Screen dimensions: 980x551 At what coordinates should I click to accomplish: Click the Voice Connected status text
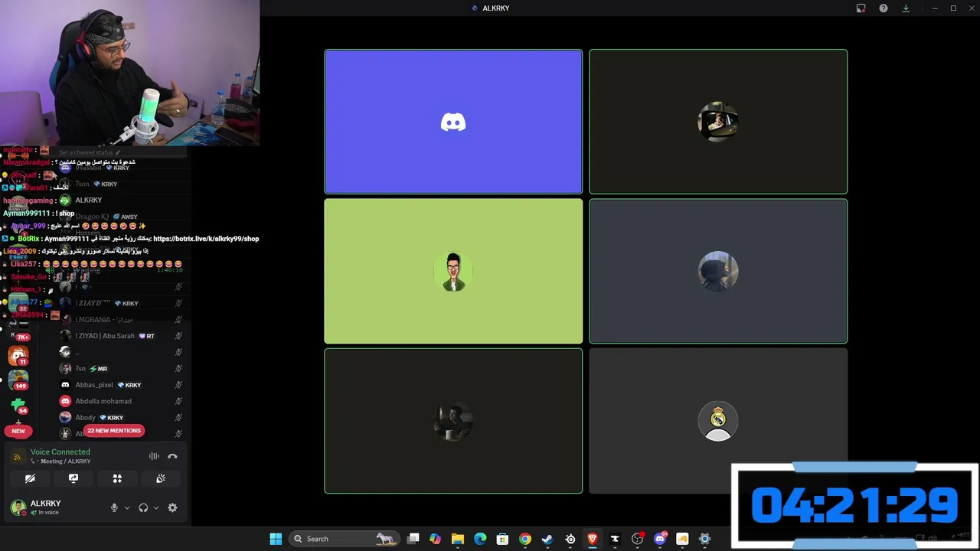click(60, 452)
